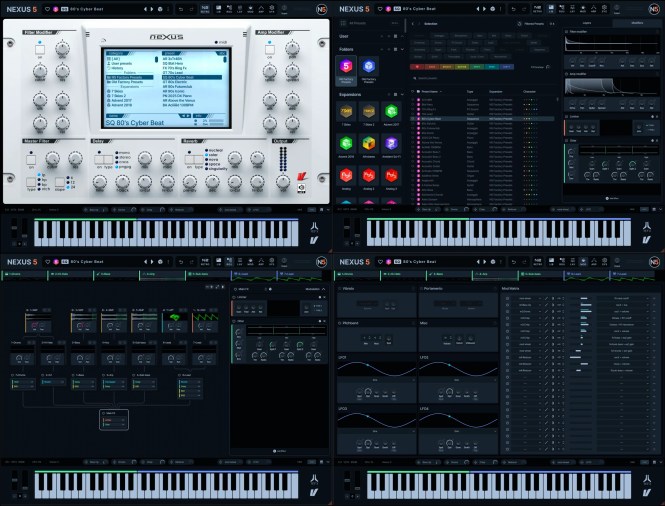The width and height of the screenshot is (665, 506).
Task: Open the ARP tab in modulation window
Action: click(x=594, y=262)
